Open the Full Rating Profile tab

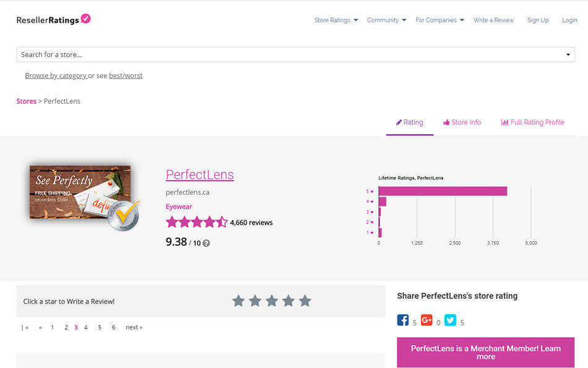click(x=532, y=122)
